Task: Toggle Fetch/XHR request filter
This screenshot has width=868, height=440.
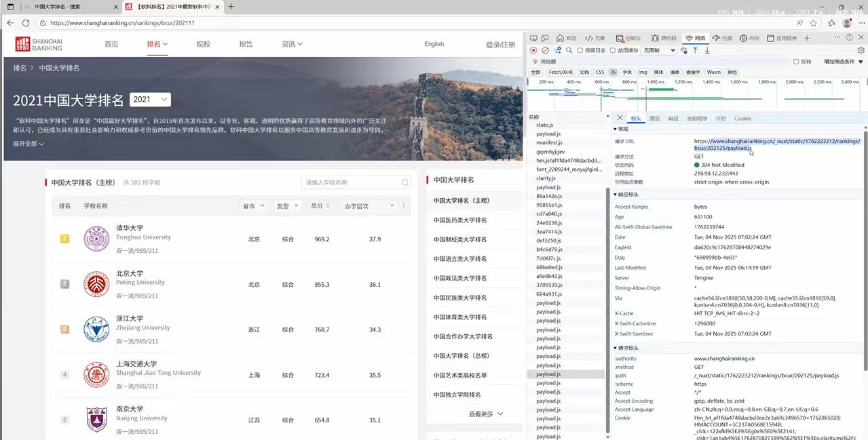Action: click(561, 72)
